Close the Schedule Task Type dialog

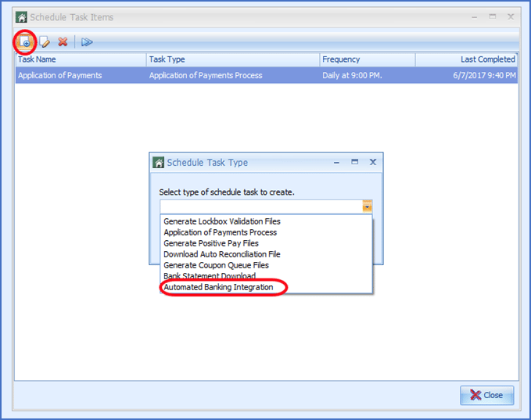click(373, 162)
